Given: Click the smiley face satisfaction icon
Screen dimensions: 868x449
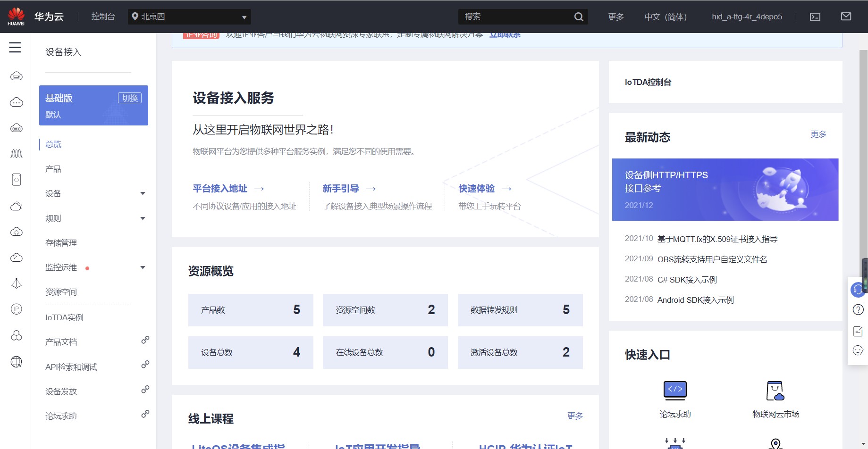Looking at the screenshot, I should 858,350.
